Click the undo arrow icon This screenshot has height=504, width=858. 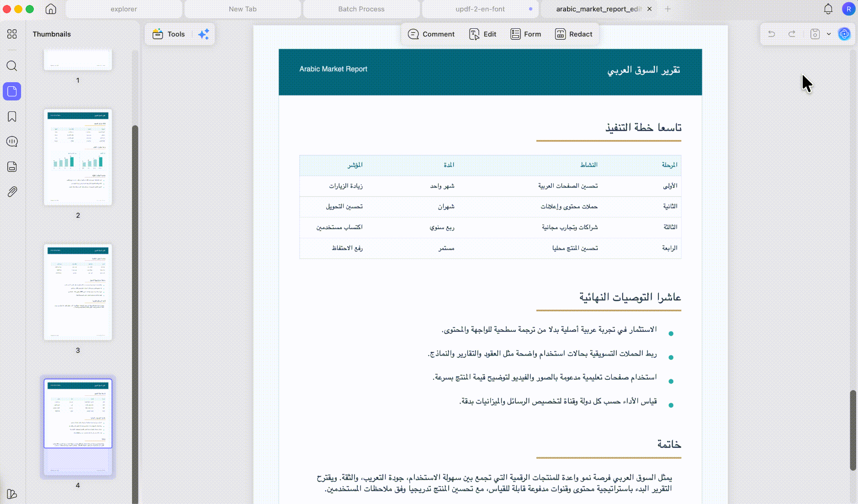772,34
